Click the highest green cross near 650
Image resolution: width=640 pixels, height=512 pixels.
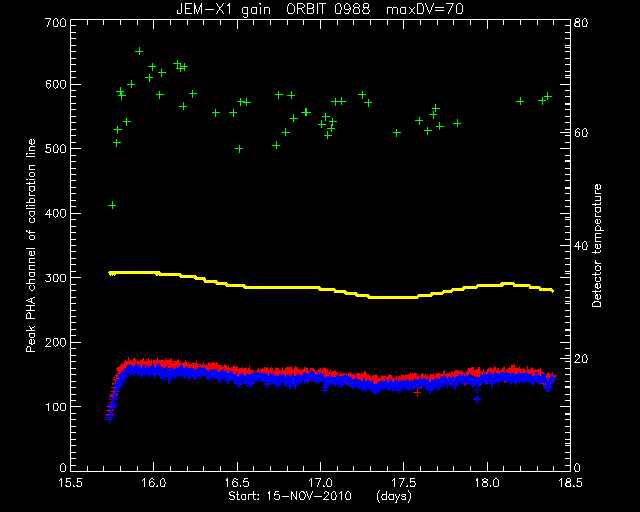[x=139, y=51]
